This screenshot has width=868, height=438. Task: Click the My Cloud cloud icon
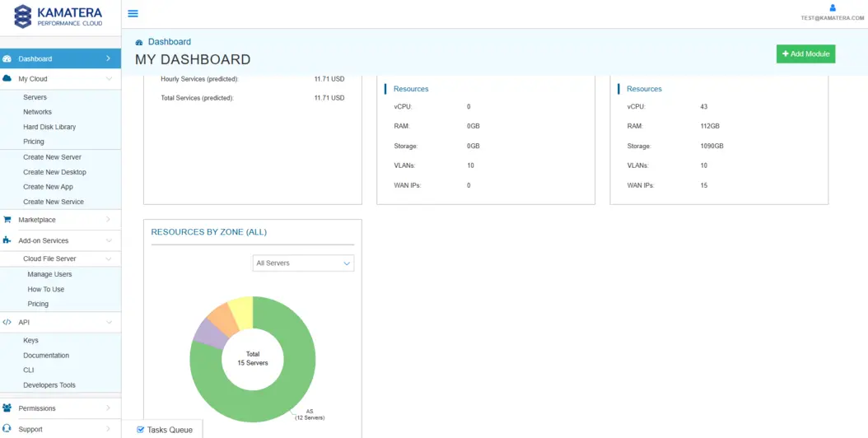click(x=7, y=79)
